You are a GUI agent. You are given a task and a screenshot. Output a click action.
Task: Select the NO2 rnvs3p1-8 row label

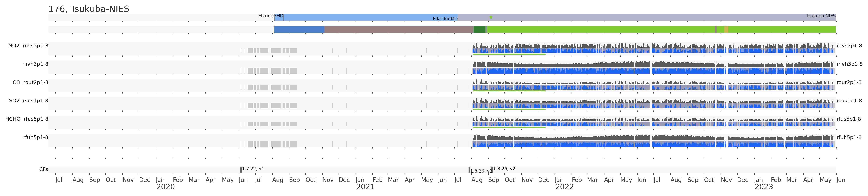tap(28, 46)
